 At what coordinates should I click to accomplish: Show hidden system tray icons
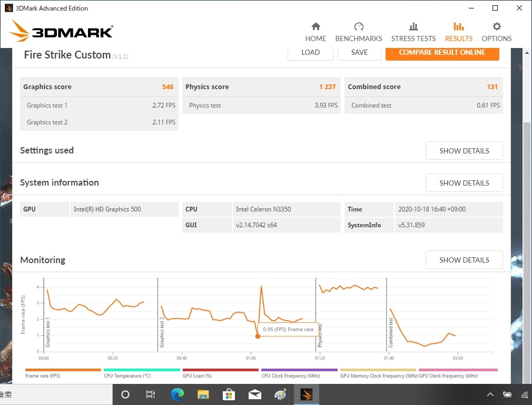(x=490, y=394)
